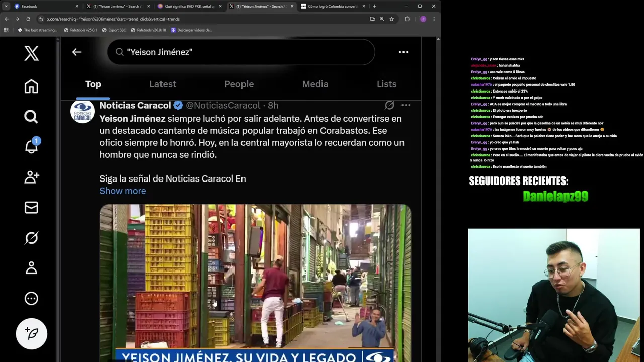Click the browser address bar URL
Viewport: 644px width, 362px height.
(x=113, y=19)
